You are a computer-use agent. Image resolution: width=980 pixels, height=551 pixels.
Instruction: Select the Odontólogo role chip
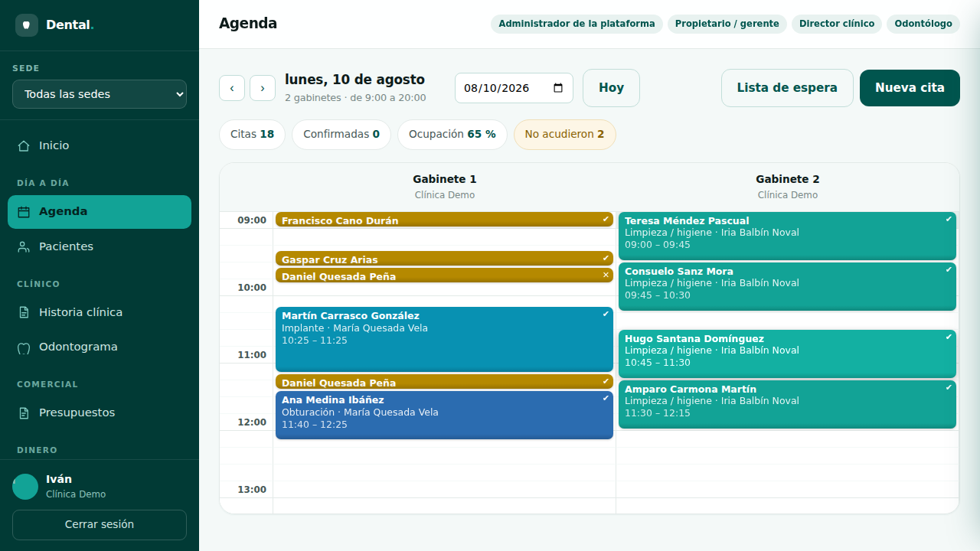tap(923, 24)
